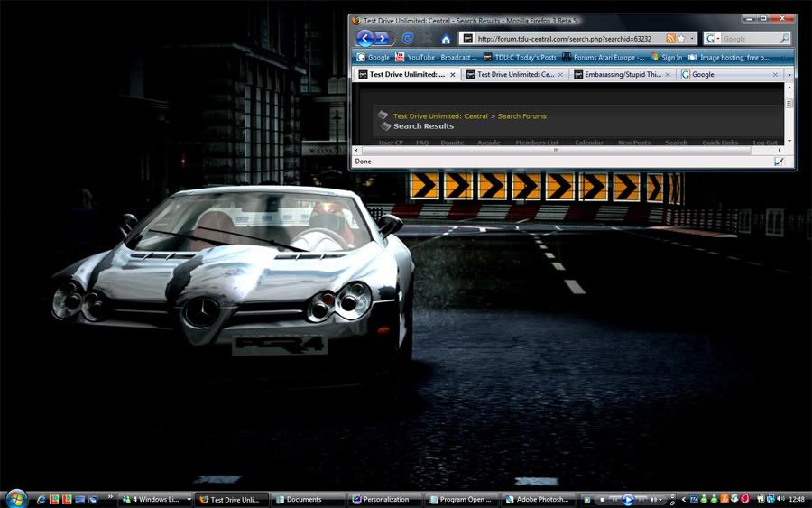812x508 pixels.
Task: Click the Search Forums breadcrumb link
Action: coord(521,116)
